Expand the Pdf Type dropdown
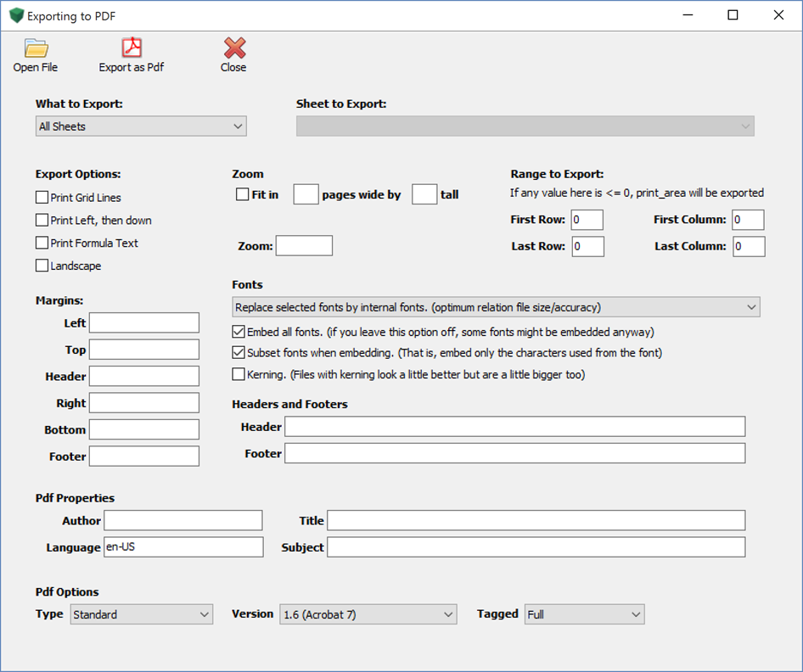The height and width of the screenshot is (672, 803). click(141, 614)
